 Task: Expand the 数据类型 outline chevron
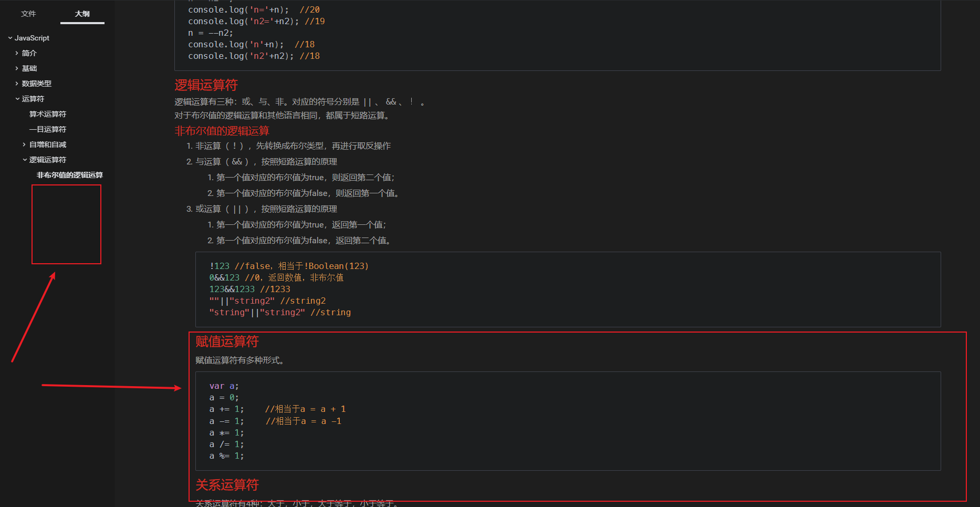(17, 84)
